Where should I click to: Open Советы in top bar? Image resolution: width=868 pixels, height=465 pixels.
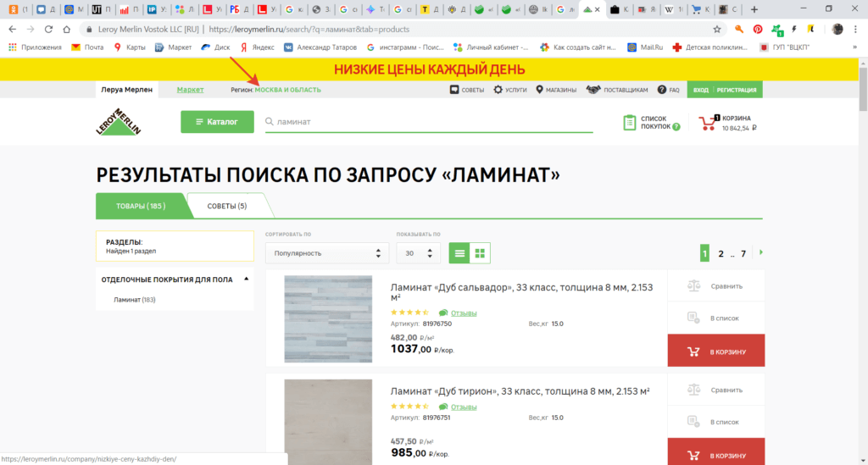[467, 90]
